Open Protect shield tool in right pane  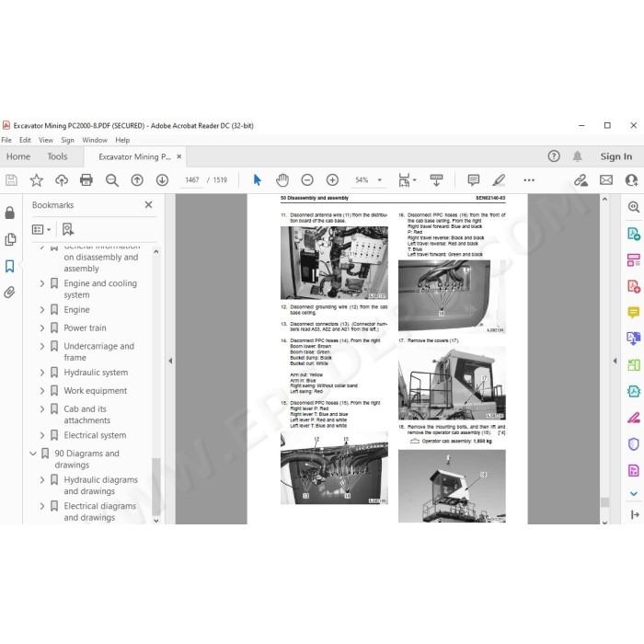click(x=634, y=444)
